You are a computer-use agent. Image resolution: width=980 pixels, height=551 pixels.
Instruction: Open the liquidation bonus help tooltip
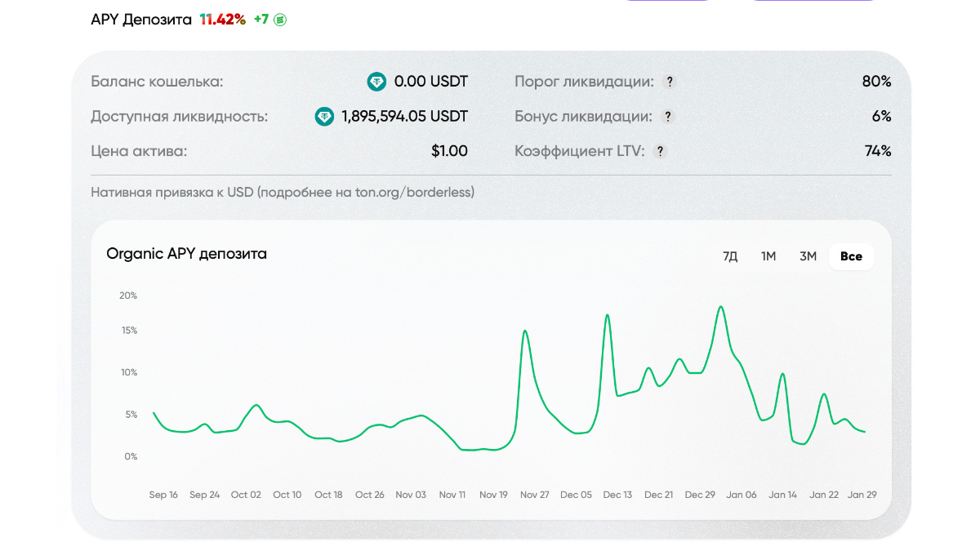click(x=668, y=117)
